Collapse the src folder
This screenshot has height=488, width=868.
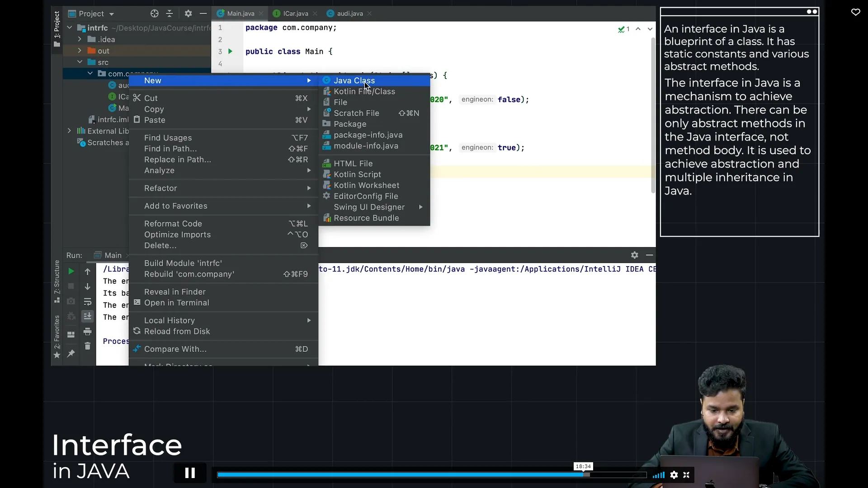point(80,62)
